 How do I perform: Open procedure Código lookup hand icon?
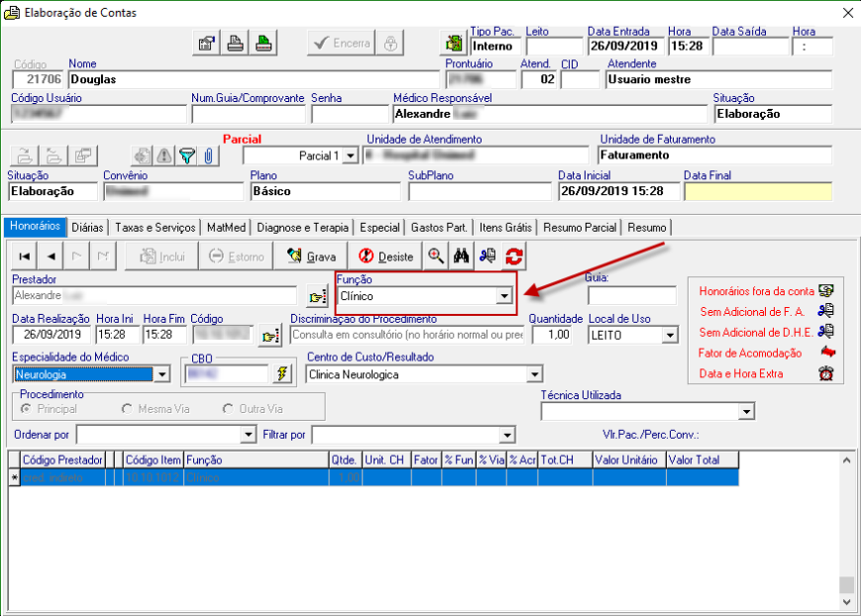coord(269,335)
